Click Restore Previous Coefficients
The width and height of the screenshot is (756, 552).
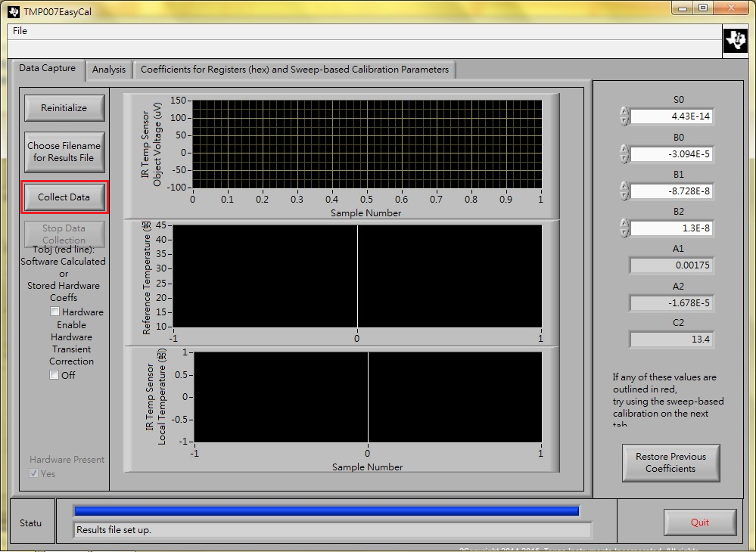pos(670,463)
